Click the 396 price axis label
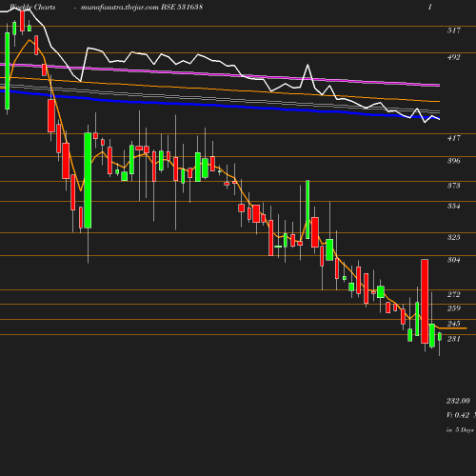This screenshot has width=476, height=476. click(454, 161)
